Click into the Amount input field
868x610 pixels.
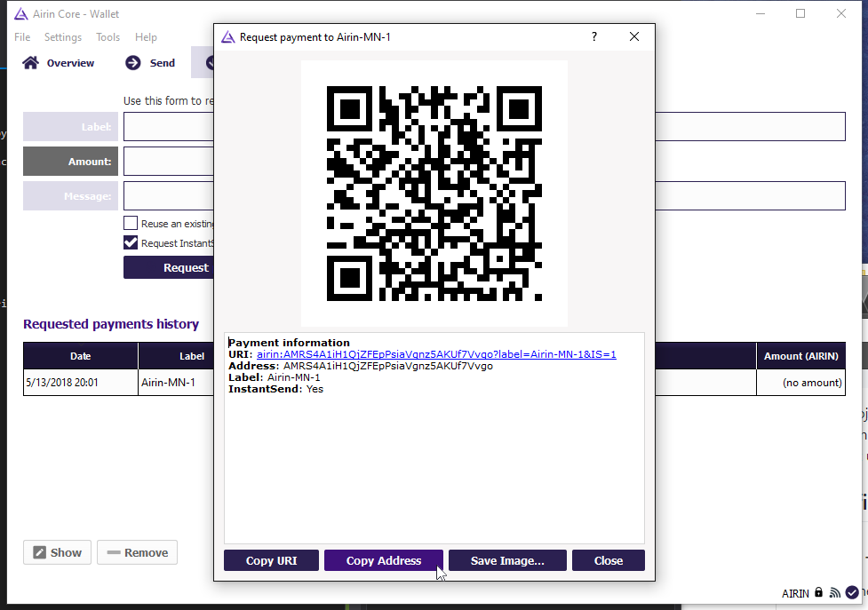[168, 162]
